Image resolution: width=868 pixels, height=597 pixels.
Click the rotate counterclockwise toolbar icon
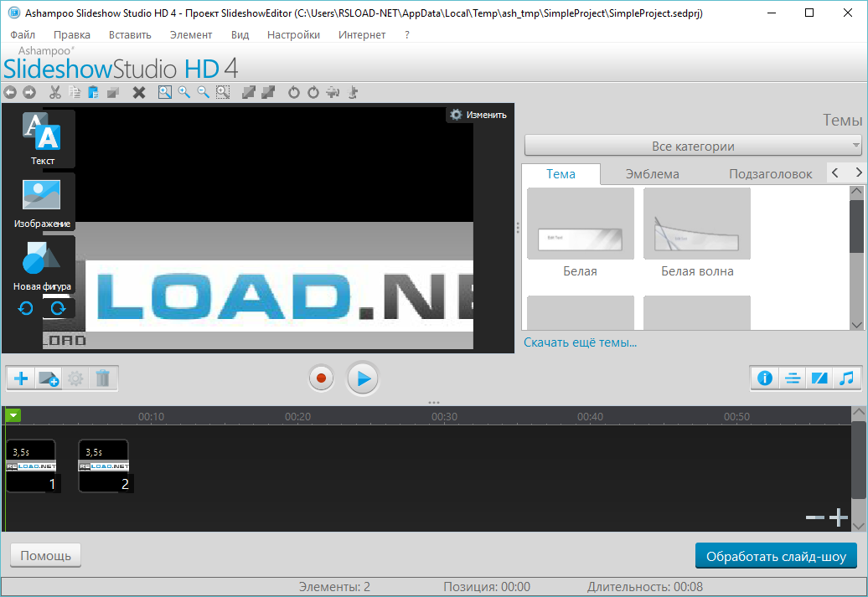pos(294,92)
